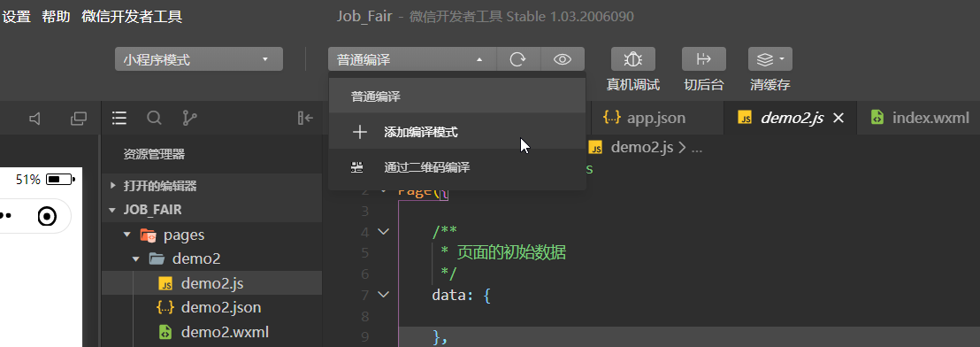Switch to the index.wxml tab
This screenshot has width=980, height=347.
pyautogui.click(x=920, y=118)
